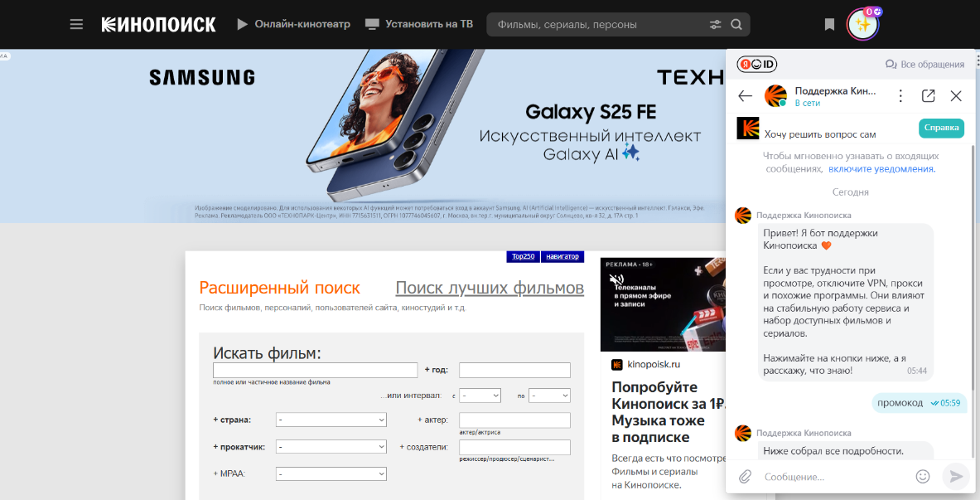The width and height of the screenshot is (980, 500).
Task: Click the Хочу решить вопрос сам text
Action: click(820, 134)
